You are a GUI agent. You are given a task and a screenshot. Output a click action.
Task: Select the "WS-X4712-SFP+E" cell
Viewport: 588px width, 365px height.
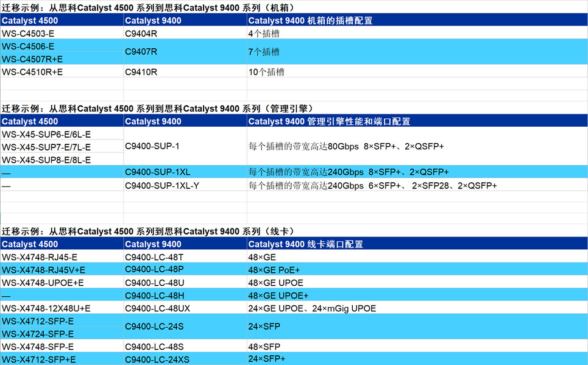pyautogui.click(x=62, y=359)
